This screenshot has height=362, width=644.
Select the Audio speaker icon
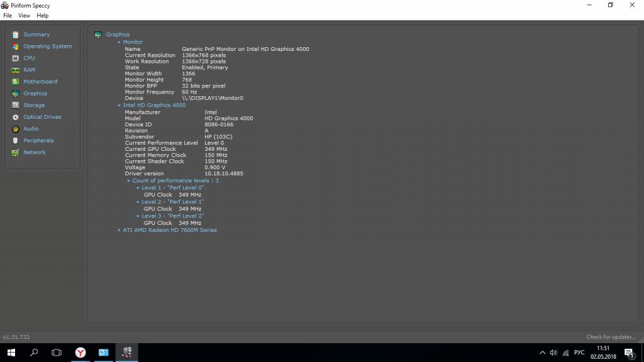16,129
